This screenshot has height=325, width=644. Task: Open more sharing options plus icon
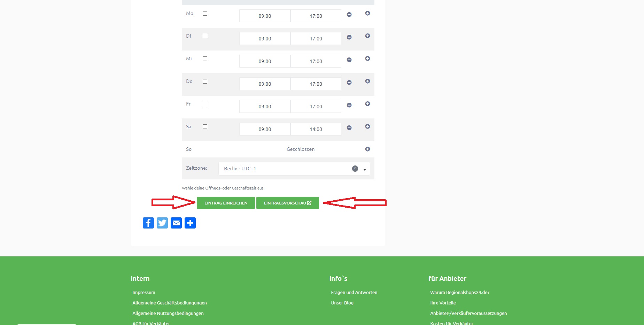(190, 223)
